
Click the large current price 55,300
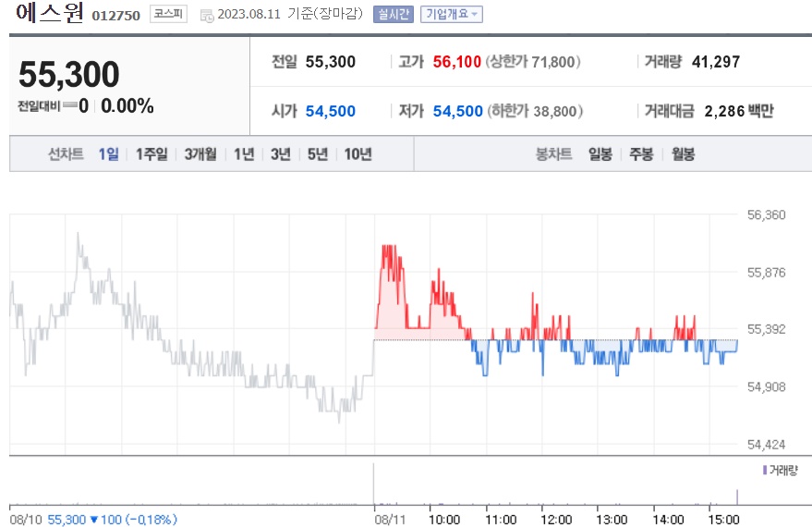69,74
